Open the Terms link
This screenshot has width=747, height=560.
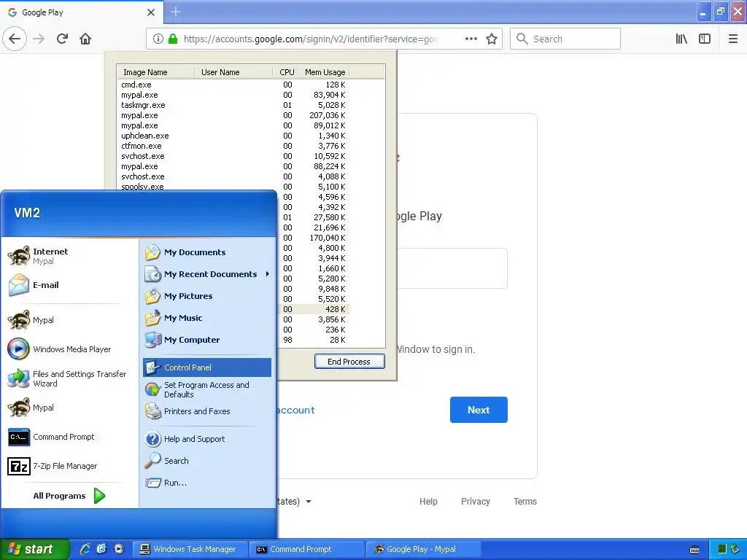tap(525, 502)
